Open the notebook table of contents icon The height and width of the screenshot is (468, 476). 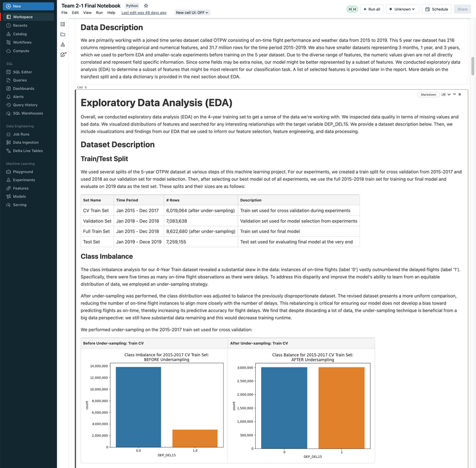(x=63, y=24)
